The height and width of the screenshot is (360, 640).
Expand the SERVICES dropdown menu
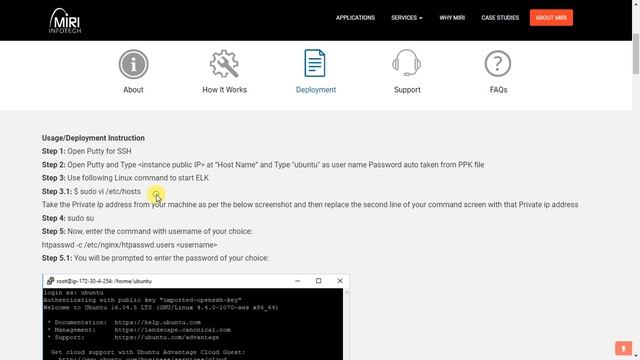[407, 18]
